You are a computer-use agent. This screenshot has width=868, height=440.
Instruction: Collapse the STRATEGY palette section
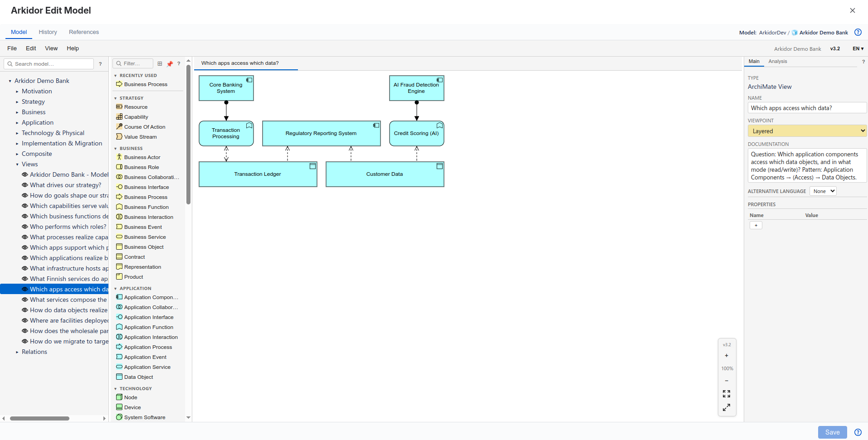116,98
